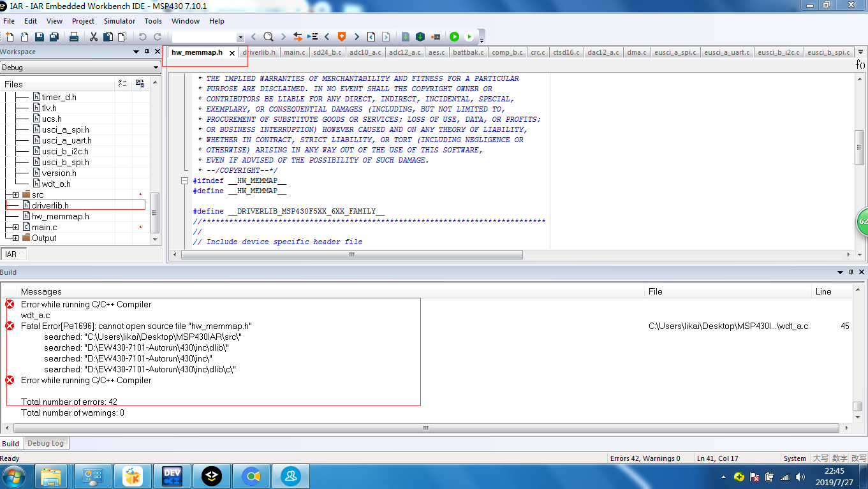Viewport: 868px width, 489px height.
Task: Collapse the #ifndef __HW_MEMMAP__ code fold
Action: [186, 181]
